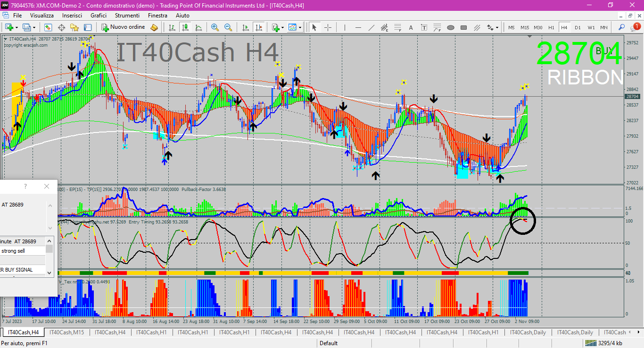Select the cursor arrow tool
The image size is (644, 348).
314,27
